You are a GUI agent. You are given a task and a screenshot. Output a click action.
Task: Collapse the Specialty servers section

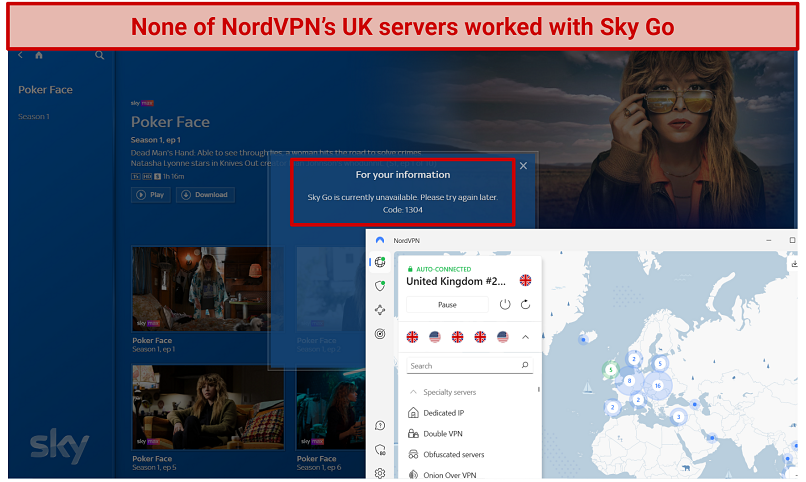point(413,392)
